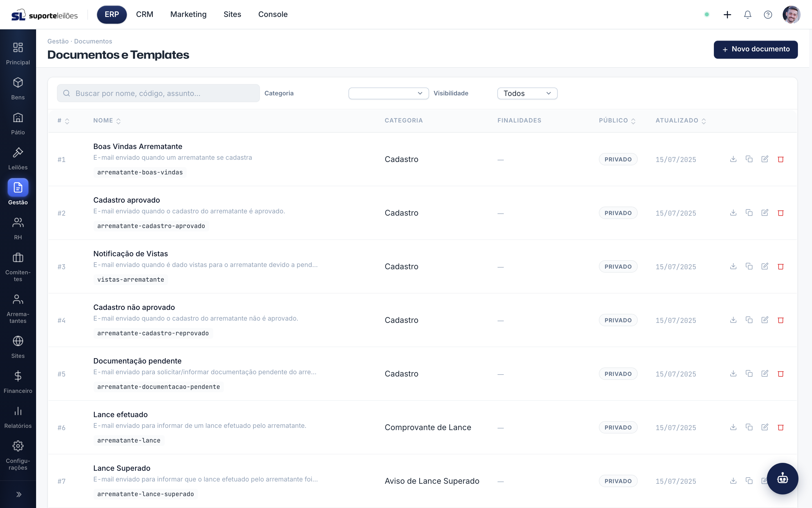Screen dimensions: 812x508
Task: Edit Boas Vindas Arrematante document
Action: pos(765,159)
